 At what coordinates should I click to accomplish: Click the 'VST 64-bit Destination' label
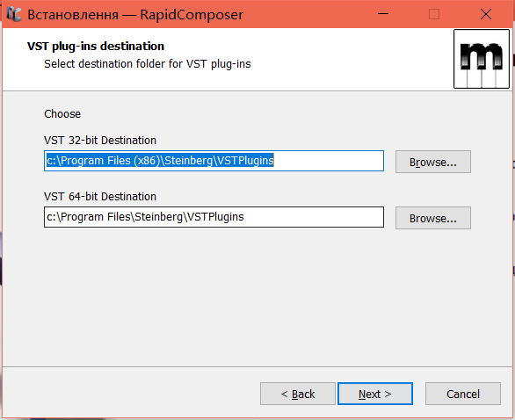[100, 196]
